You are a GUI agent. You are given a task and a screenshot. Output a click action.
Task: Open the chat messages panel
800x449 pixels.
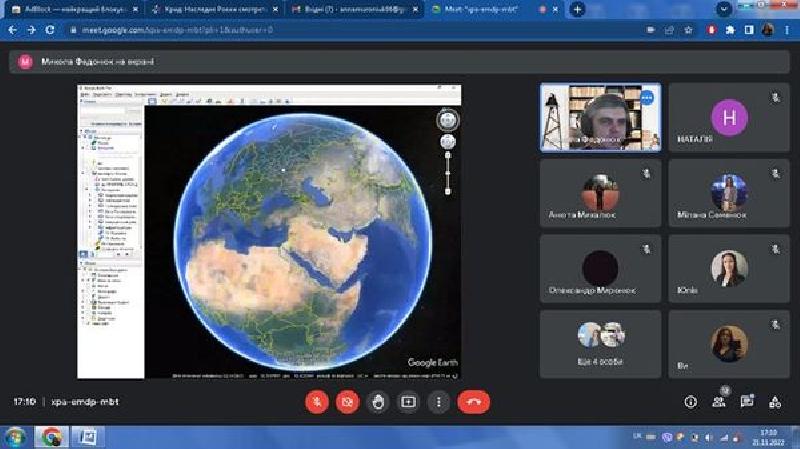746,402
